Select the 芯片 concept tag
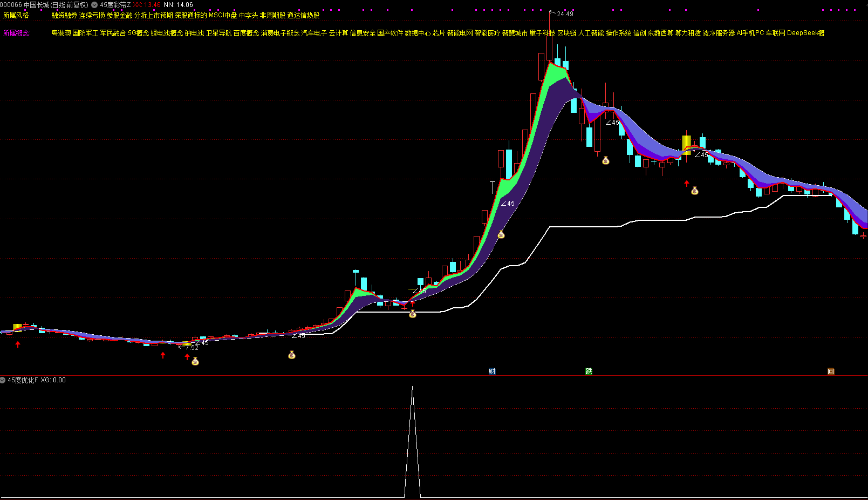Screen dimensions: 868x500 [439, 33]
